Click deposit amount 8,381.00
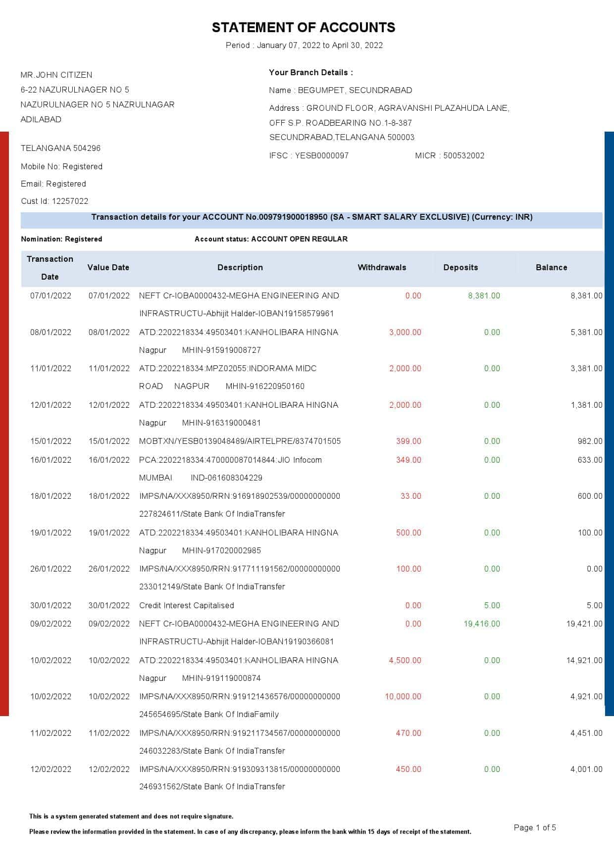The height and width of the screenshot is (868, 614). click(x=484, y=295)
